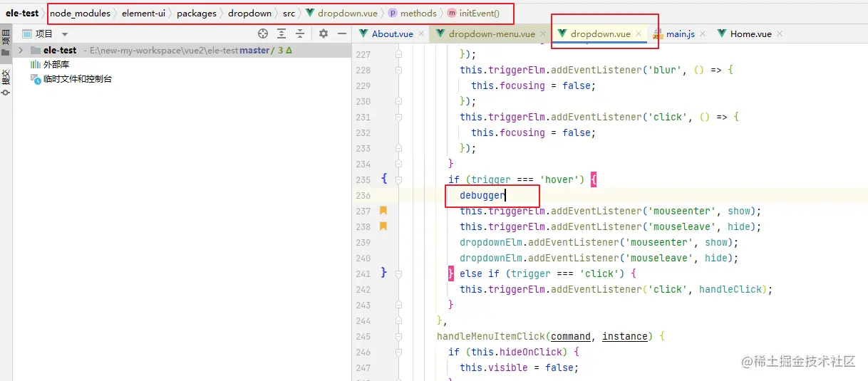Toggle the fold end marker at line 241
The width and height of the screenshot is (868, 381).
(x=398, y=273)
